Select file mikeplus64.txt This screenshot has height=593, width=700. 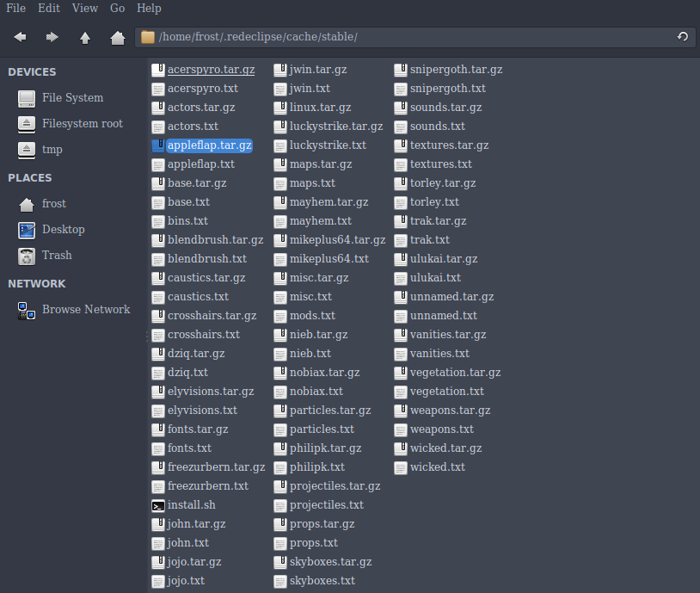[x=329, y=259]
